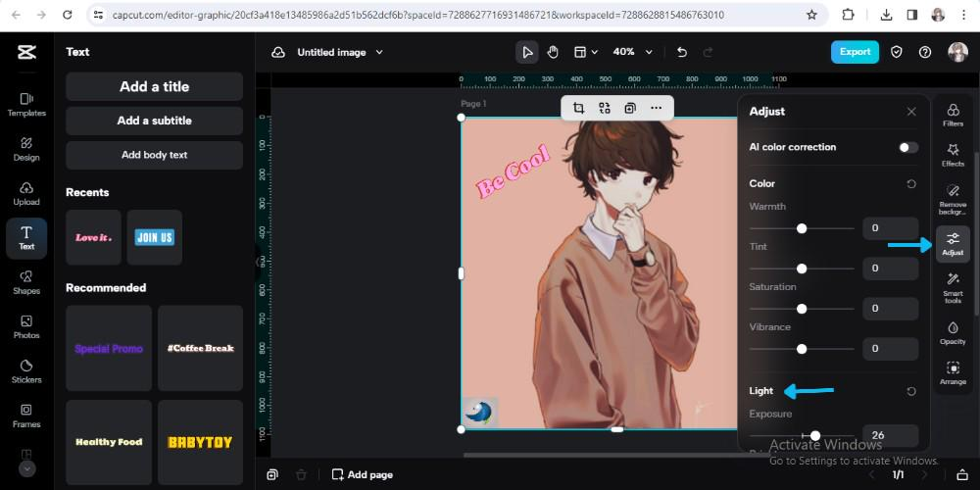Viewport: 980px width, 490px height.
Task: Open the Opacity control
Action: pos(953,333)
